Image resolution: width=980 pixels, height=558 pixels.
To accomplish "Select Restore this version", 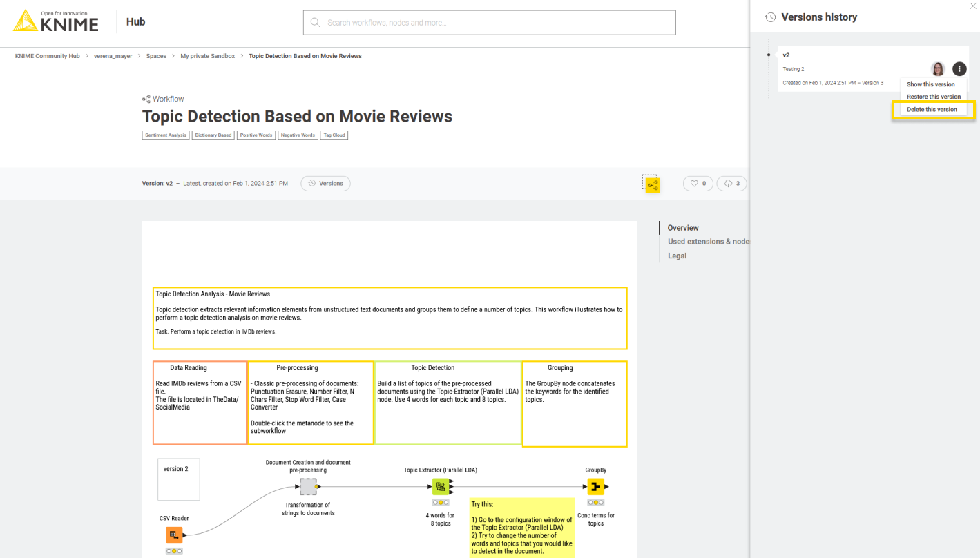I will coord(933,97).
